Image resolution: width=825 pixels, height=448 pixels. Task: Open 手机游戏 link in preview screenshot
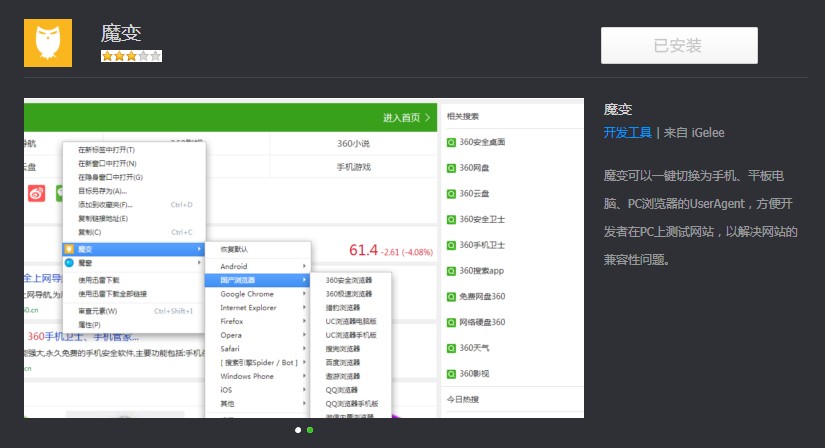click(354, 167)
